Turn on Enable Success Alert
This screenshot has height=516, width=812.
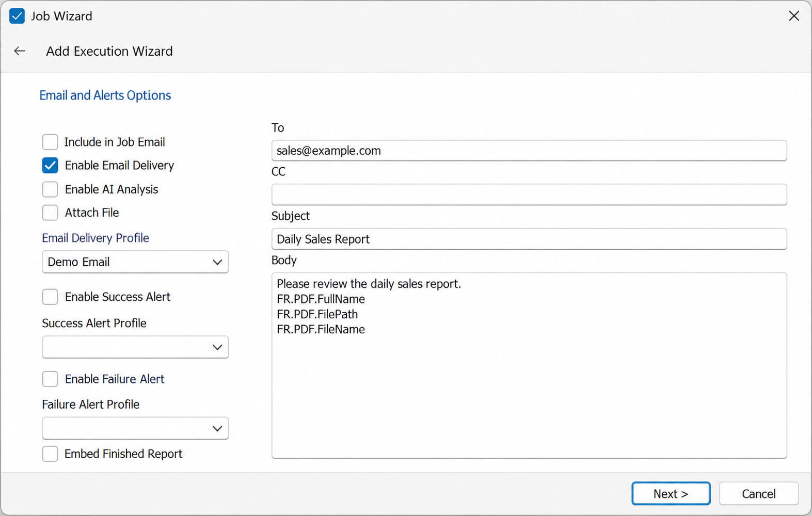50,297
